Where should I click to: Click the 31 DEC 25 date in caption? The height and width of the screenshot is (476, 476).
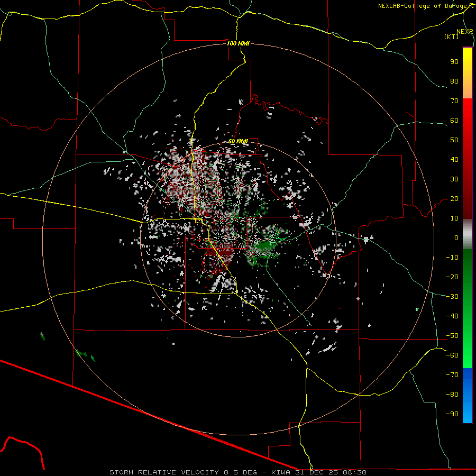tap(317, 472)
